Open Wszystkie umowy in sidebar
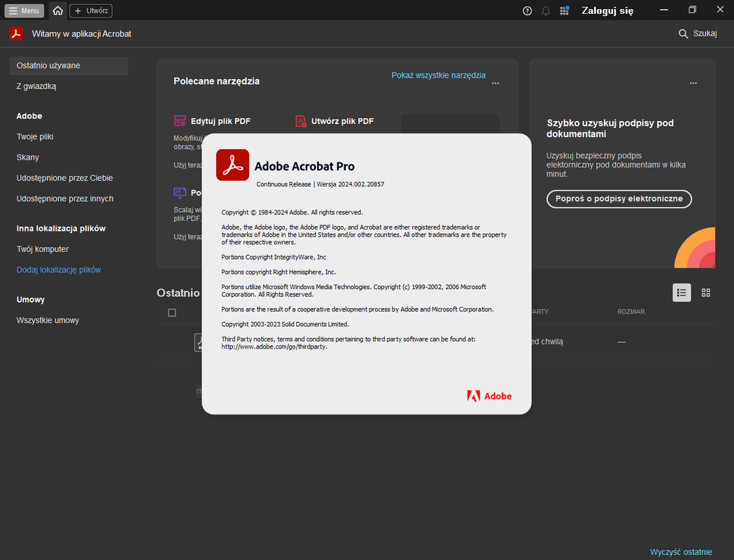734x560 pixels. tap(48, 321)
